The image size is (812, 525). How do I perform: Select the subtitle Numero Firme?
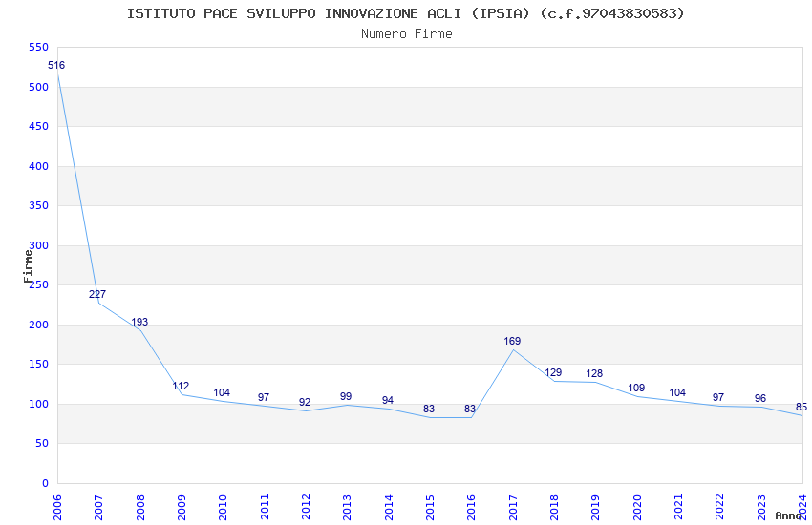(407, 34)
